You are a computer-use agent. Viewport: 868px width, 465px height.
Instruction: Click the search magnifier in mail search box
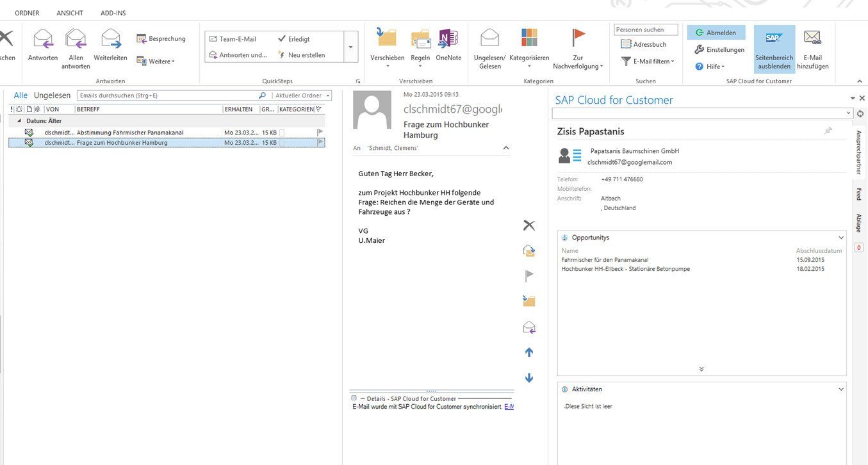pos(262,95)
